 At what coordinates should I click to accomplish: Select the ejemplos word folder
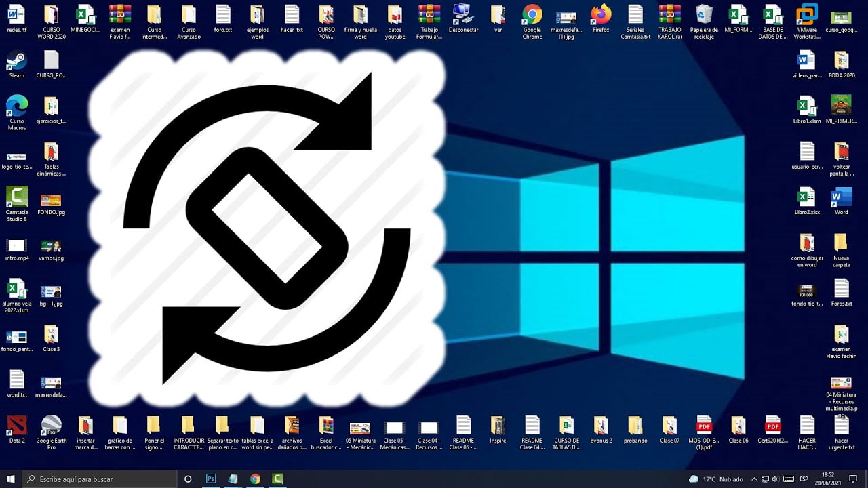tap(257, 22)
